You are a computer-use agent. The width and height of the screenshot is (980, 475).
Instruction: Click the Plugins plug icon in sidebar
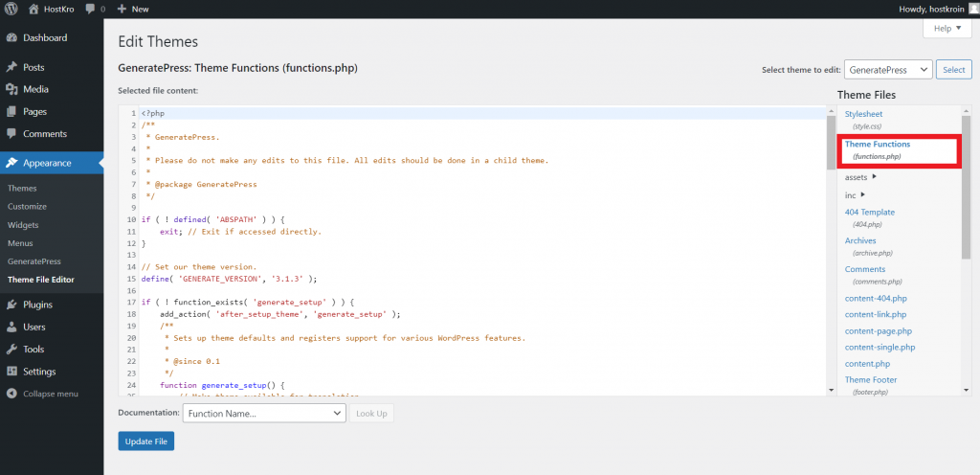click(x=11, y=305)
